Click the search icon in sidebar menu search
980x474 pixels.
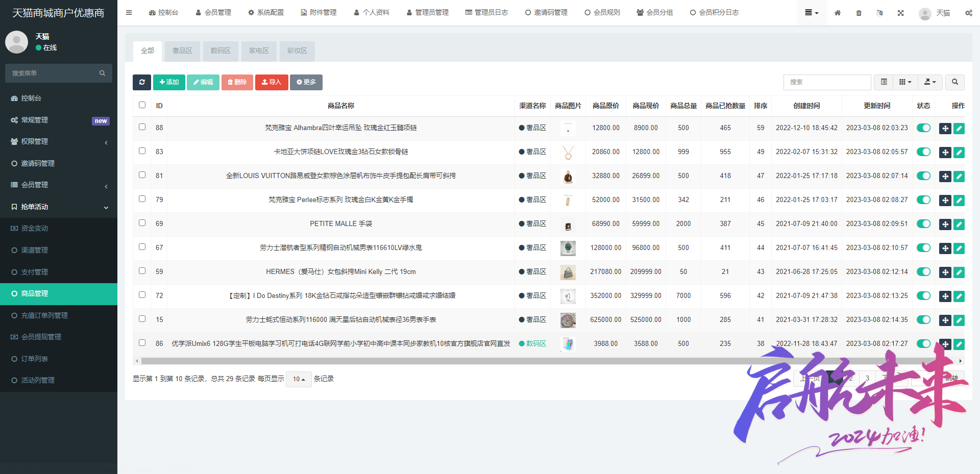coord(102,73)
